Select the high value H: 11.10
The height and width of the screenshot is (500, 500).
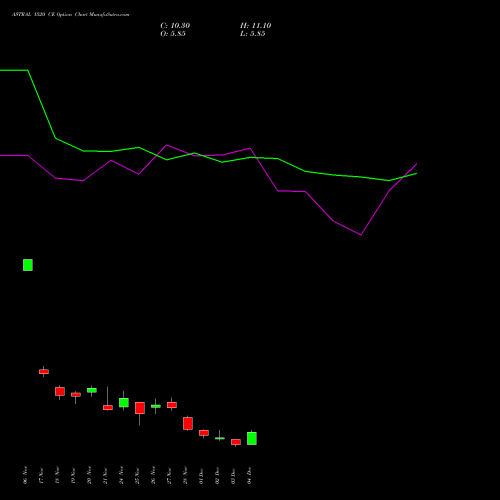point(255,26)
